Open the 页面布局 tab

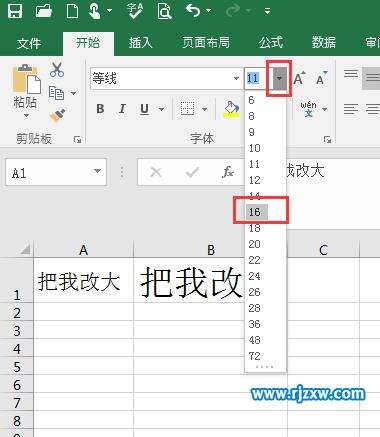(x=206, y=42)
